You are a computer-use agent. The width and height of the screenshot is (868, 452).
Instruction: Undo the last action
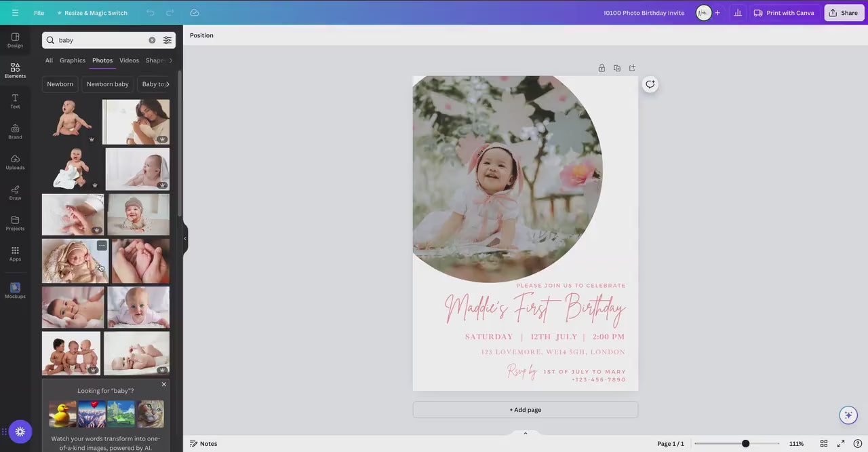[x=150, y=13]
